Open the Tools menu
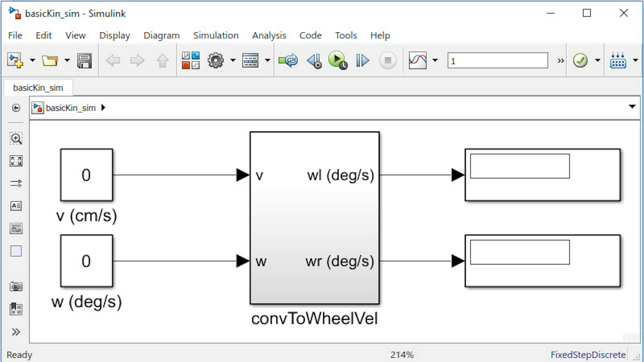The image size is (644, 362). (x=346, y=36)
